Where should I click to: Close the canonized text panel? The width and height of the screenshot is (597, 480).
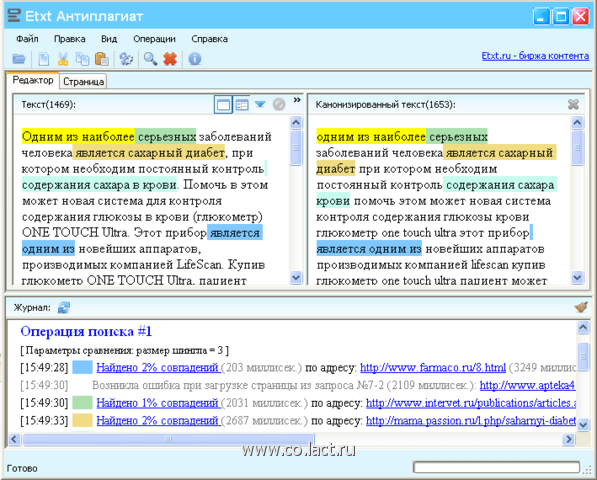click(573, 104)
